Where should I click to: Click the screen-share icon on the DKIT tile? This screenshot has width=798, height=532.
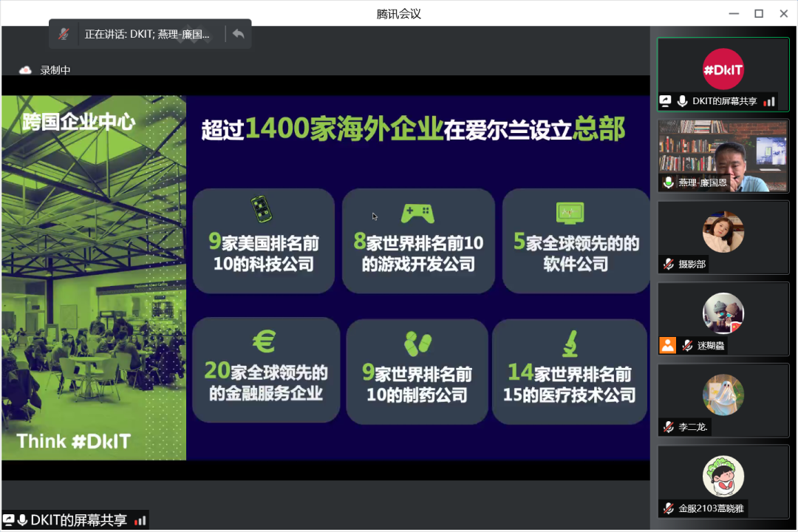coord(665,101)
